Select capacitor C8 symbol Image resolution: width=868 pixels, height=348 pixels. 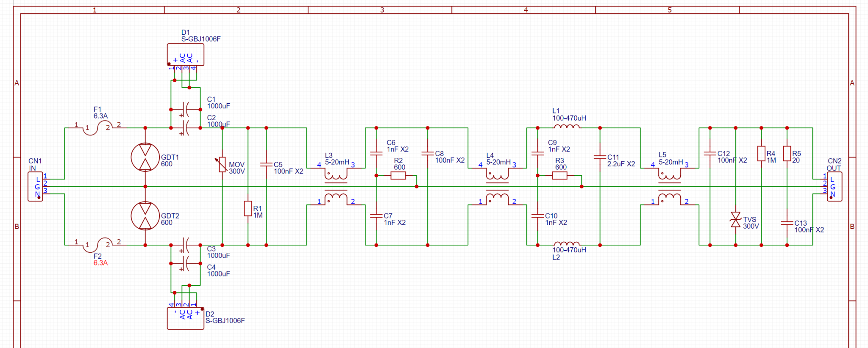point(428,153)
